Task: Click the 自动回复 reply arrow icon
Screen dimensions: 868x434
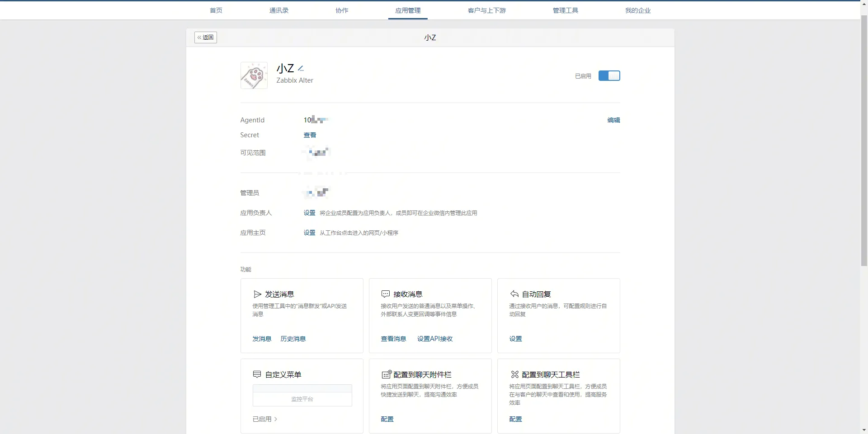Action: [514, 294]
